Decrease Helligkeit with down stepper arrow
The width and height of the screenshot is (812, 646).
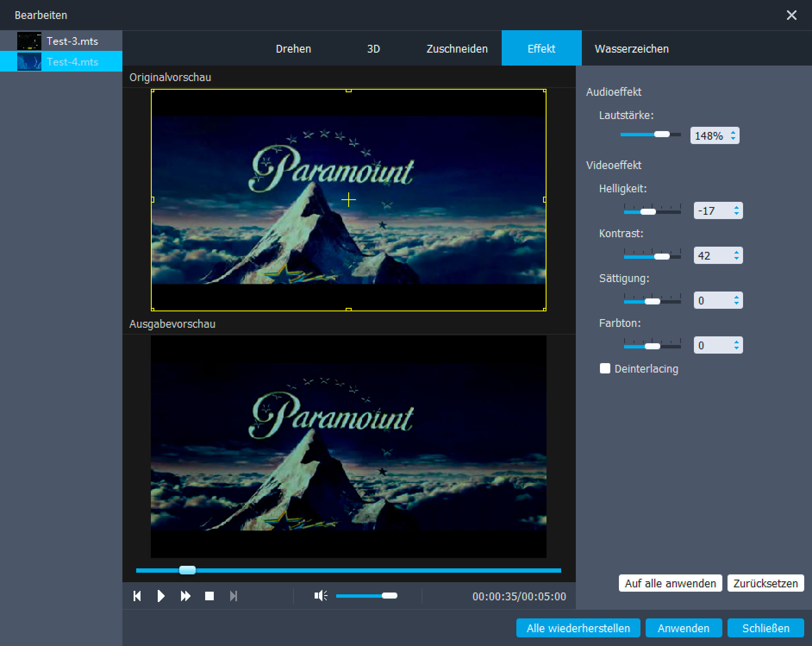(x=737, y=213)
